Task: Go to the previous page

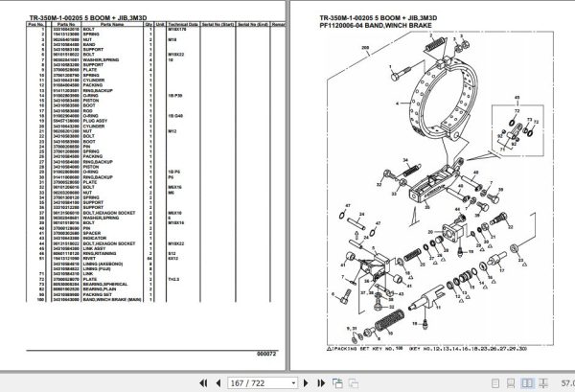Action: click(x=218, y=383)
